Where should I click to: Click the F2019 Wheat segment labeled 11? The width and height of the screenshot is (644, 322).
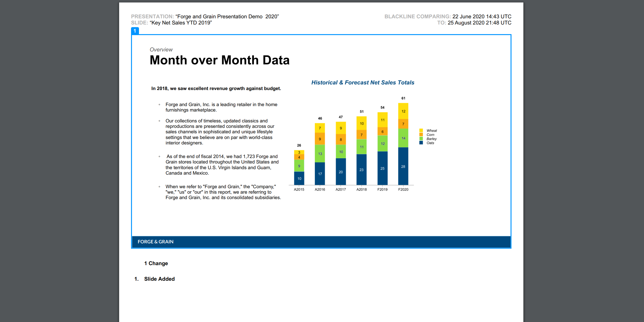pyautogui.click(x=382, y=120)
